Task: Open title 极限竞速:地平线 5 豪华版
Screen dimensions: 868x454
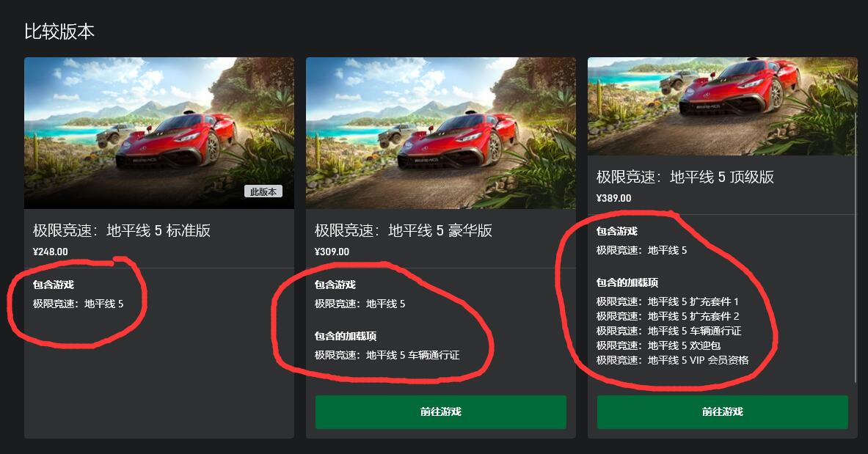Action: tap(404, 230)
